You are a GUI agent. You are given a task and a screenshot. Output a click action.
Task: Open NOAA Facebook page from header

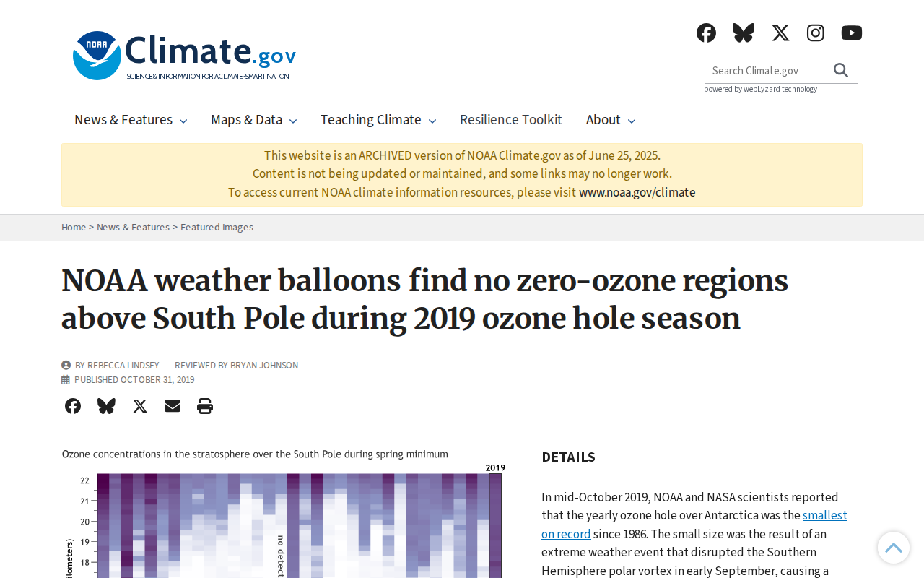point(706,33)
